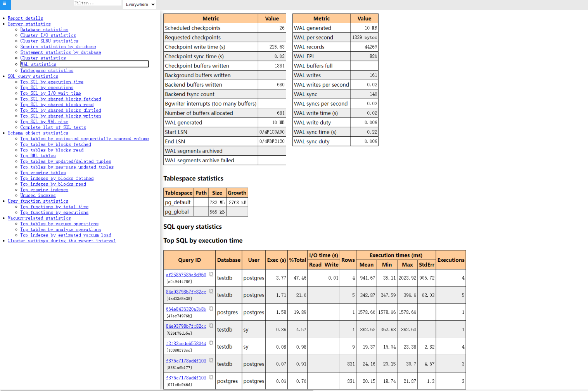Open Top functions by total time
Viewport: 588px width, 391px height.
click(x=54, y=207)
